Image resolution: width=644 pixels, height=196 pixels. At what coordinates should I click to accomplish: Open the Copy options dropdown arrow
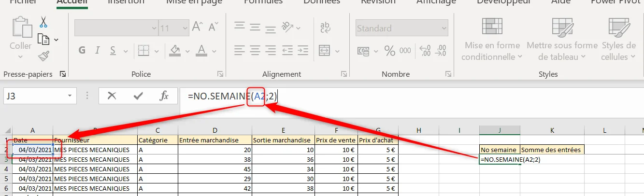pyautogui.click(x=57, y=40)
